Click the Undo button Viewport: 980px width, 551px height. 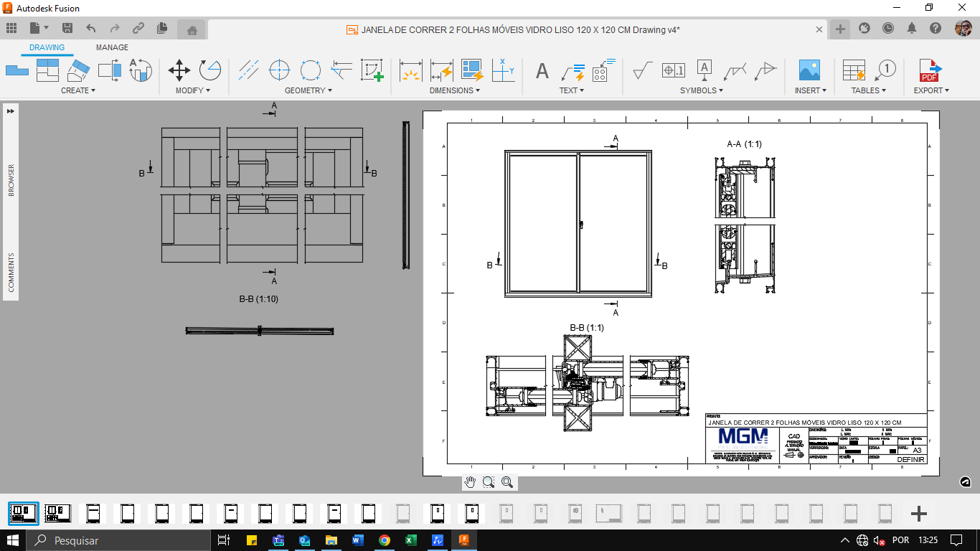pyautogui.click(x=90, y=27)
